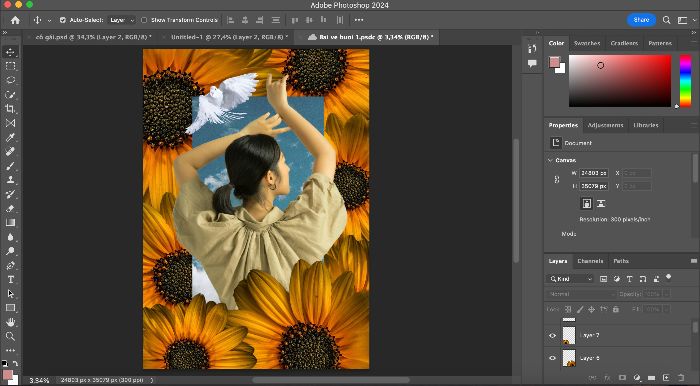700x386 pixels.
Task: Switch to the Channels tab
Action: tap(590, 261)
